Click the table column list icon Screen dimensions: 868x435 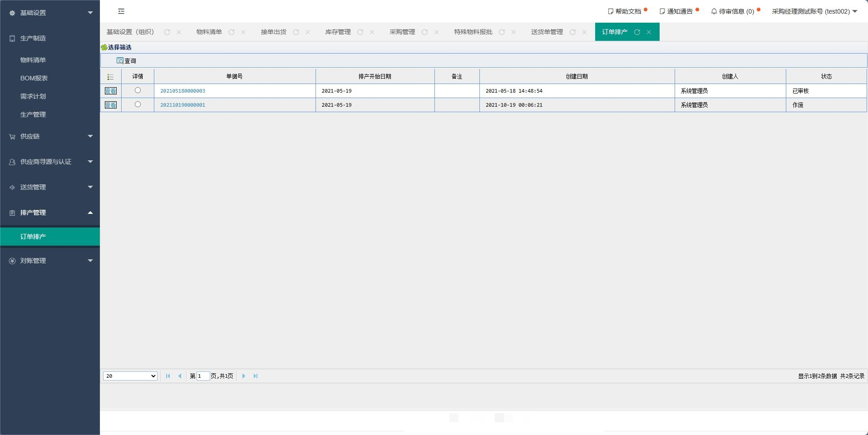coord(110,77)
